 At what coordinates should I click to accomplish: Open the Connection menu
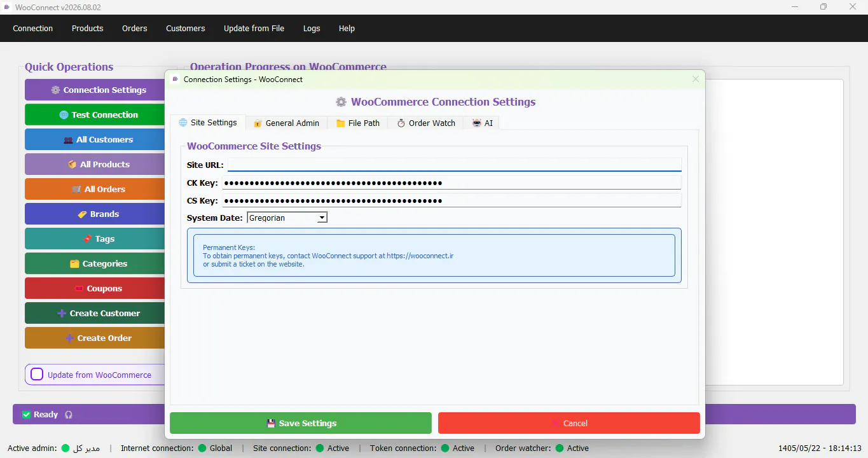pyautogui.click(x=33, y=29)
